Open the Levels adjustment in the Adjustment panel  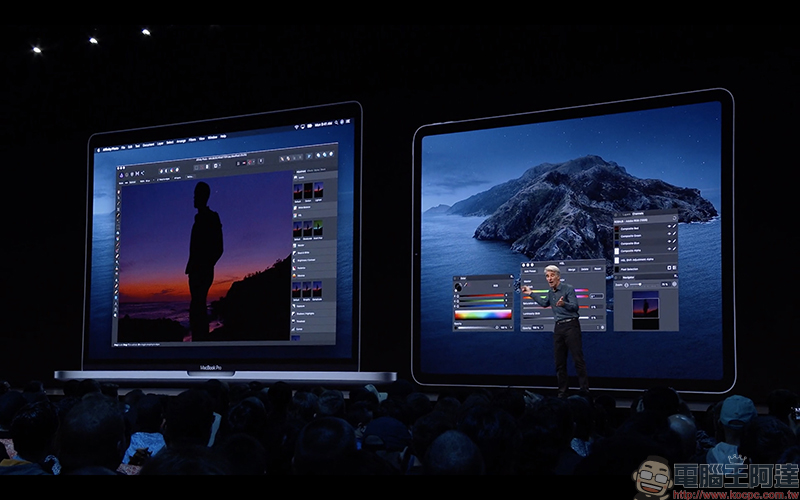(x=314, y=178)
